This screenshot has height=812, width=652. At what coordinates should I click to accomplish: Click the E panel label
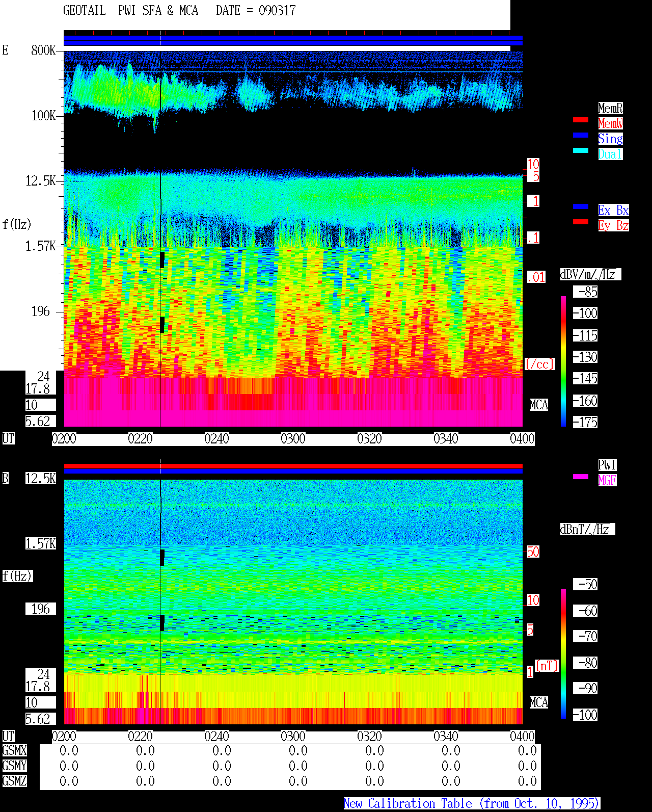click(x=5, y=50)
